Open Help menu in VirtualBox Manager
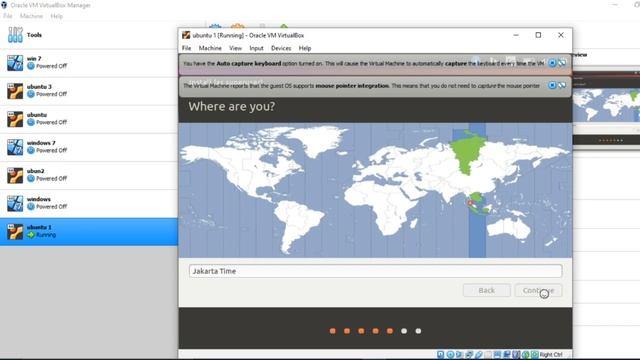This screenshot has width=640, height=360. (x=57, y=16)
